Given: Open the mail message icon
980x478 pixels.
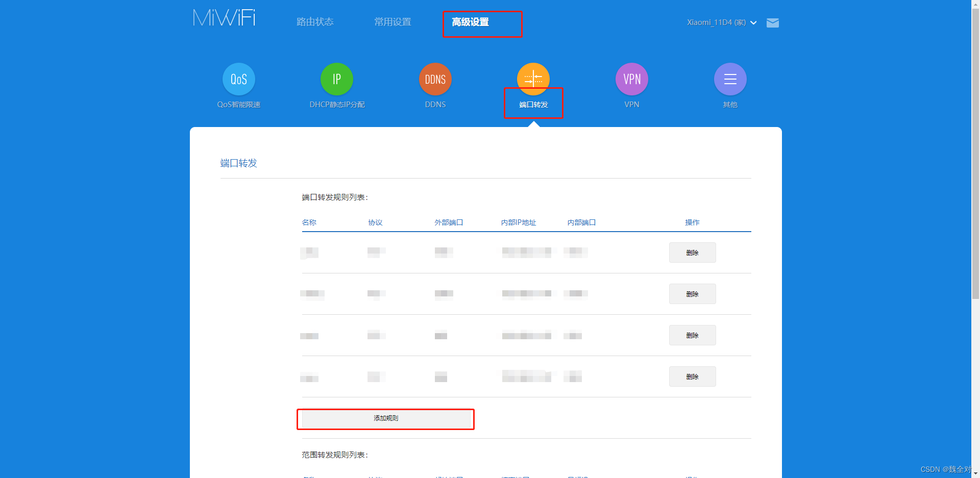Looking at the screenshot, I should [773, 23].
